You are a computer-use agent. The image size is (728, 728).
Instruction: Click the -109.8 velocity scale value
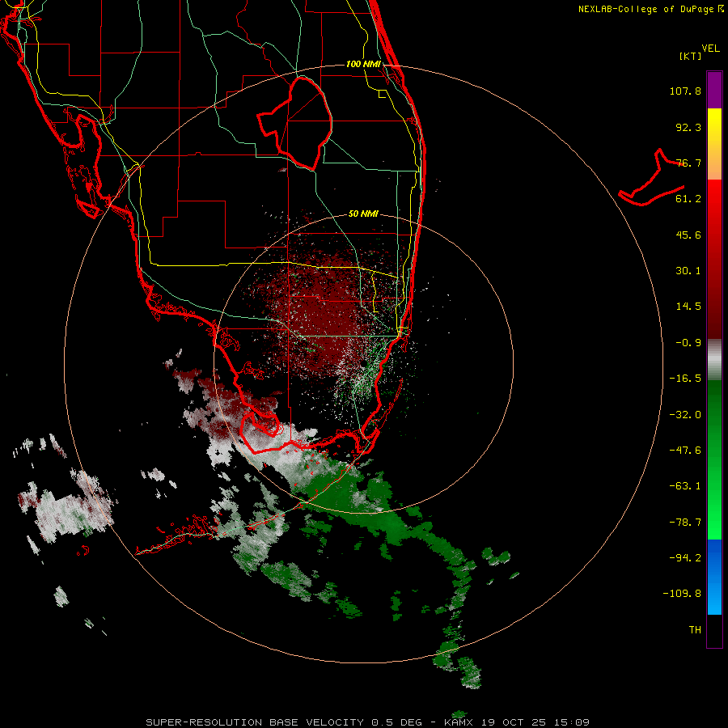pos(682,594)
